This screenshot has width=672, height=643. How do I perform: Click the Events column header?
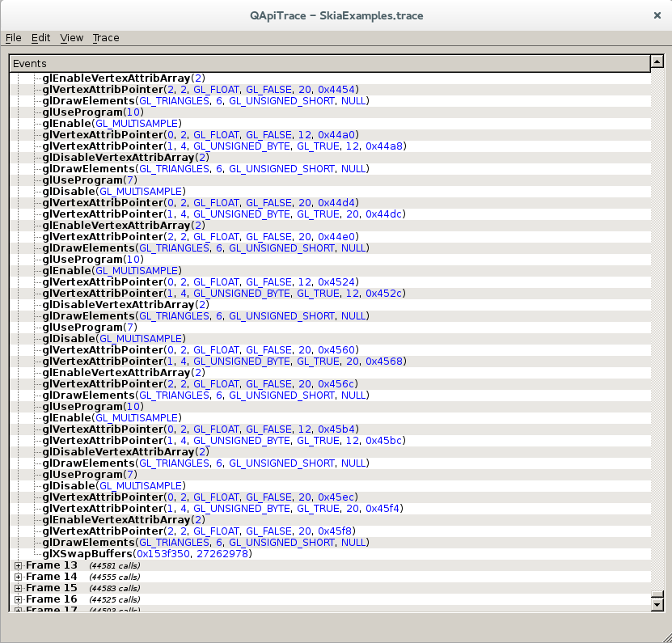click(x=330, y=63)
